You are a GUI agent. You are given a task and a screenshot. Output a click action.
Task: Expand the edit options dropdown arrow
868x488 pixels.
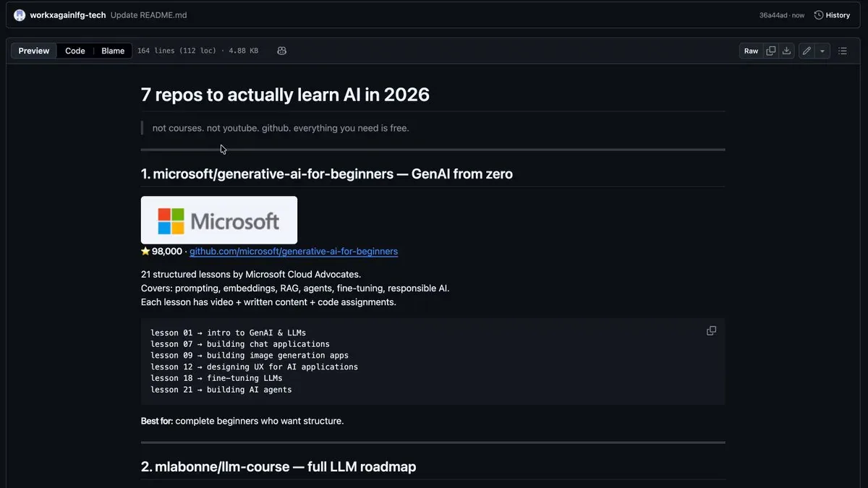[x=823, y=51]
